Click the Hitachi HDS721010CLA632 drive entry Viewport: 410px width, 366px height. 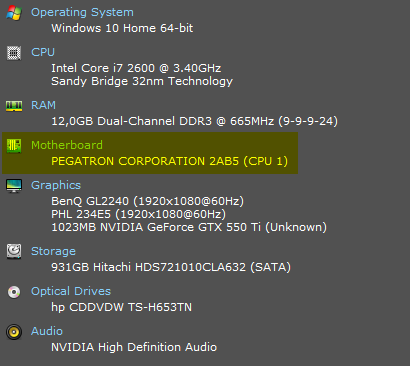point(171,267)
